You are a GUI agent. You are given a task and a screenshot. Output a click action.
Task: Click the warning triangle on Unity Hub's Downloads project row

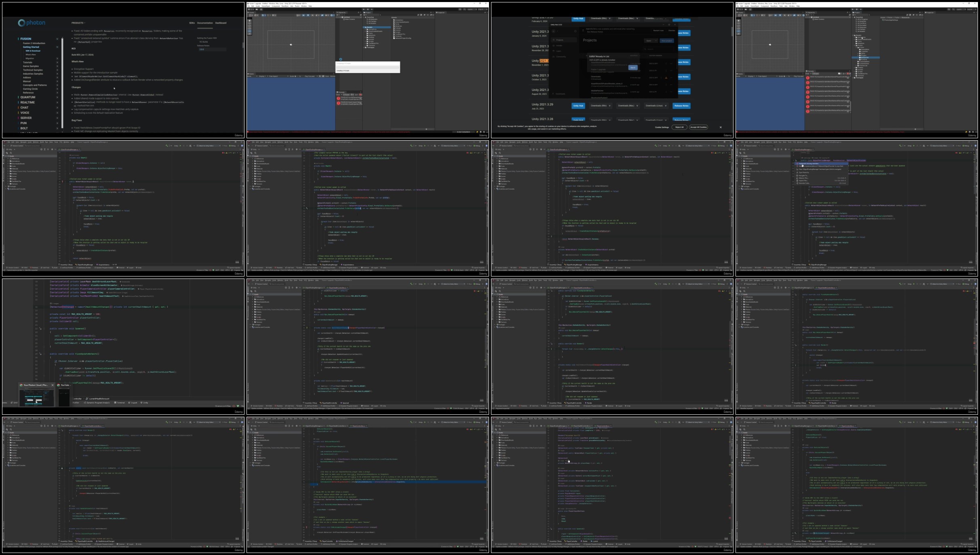click(666, 78)
